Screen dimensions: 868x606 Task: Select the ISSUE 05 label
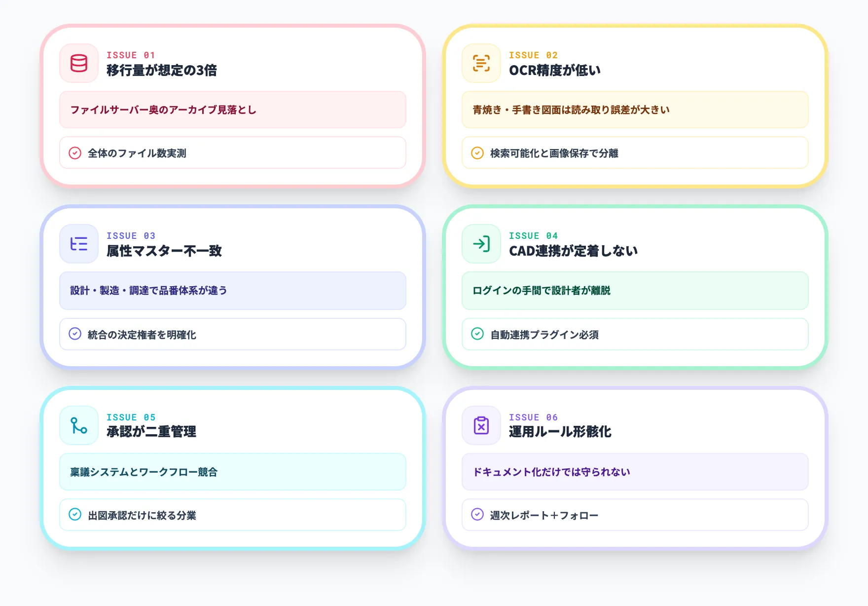click(x=131, y=417)
